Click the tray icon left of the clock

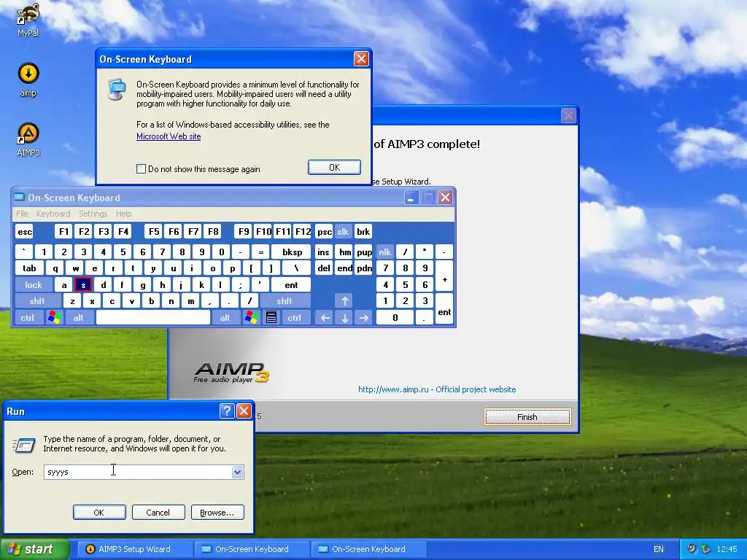(x=705, y=549)
